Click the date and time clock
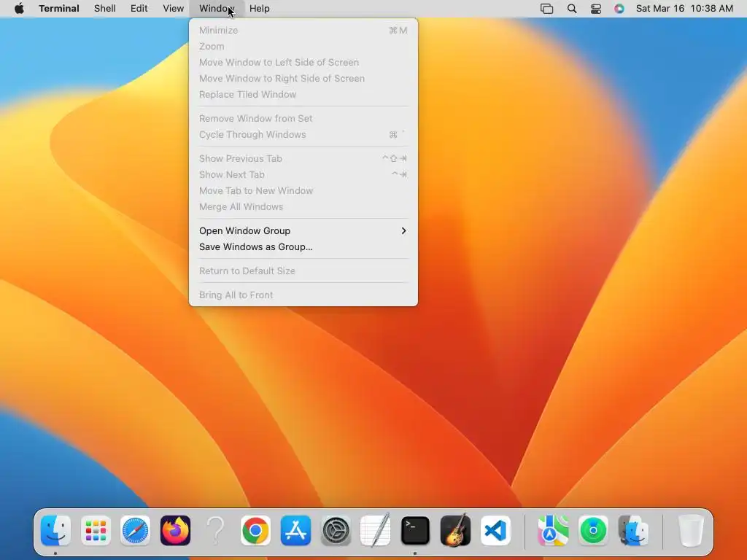The height and width of the screenshot is (560, 747). click(684, 9)
